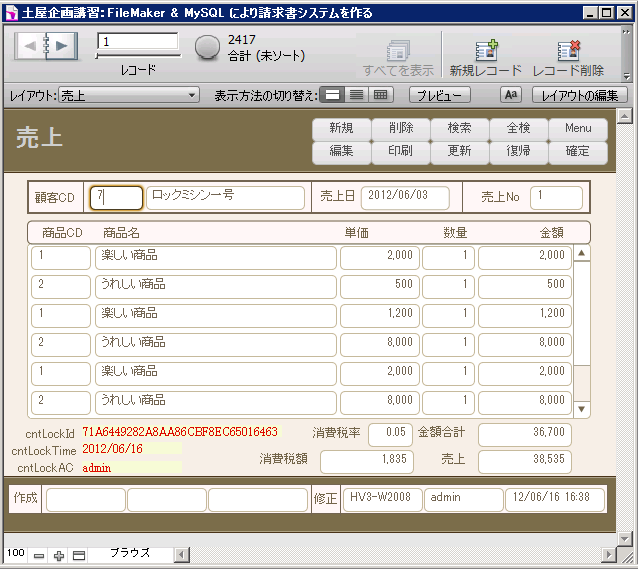Click the cntLockId value text
The width and height of the screenshot is (638, 569).
pos(180,431)
